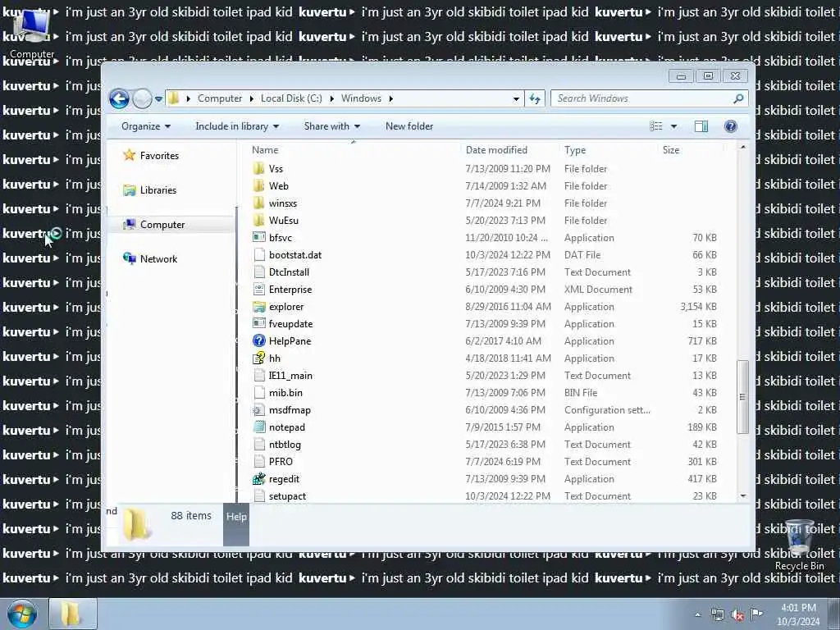Click the Search Windows input field
This screenshot has height=630, width=840.
641,98
